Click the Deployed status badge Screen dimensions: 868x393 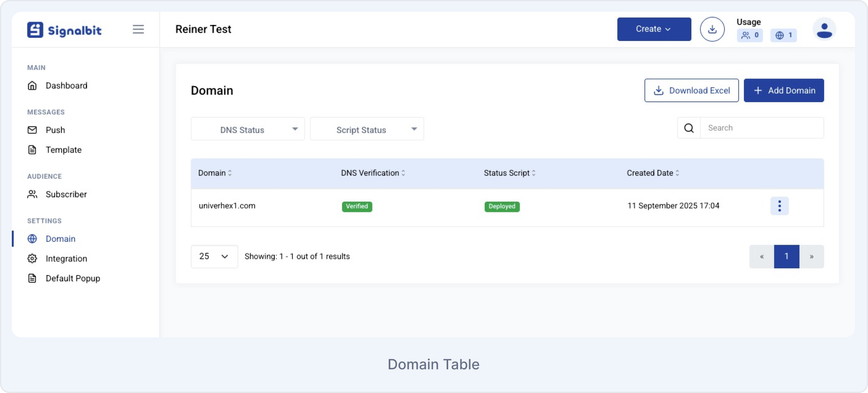coord(502,206)
